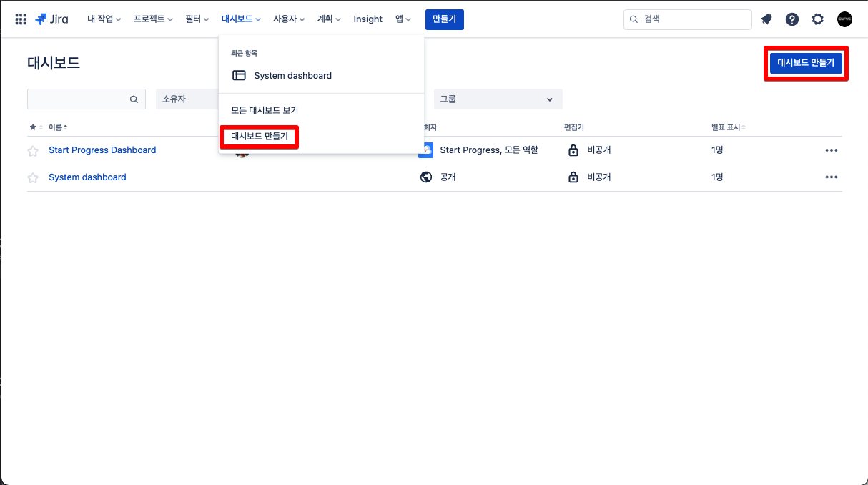
Task: Select System dashboard from recent items
Action: coord(321,75)
